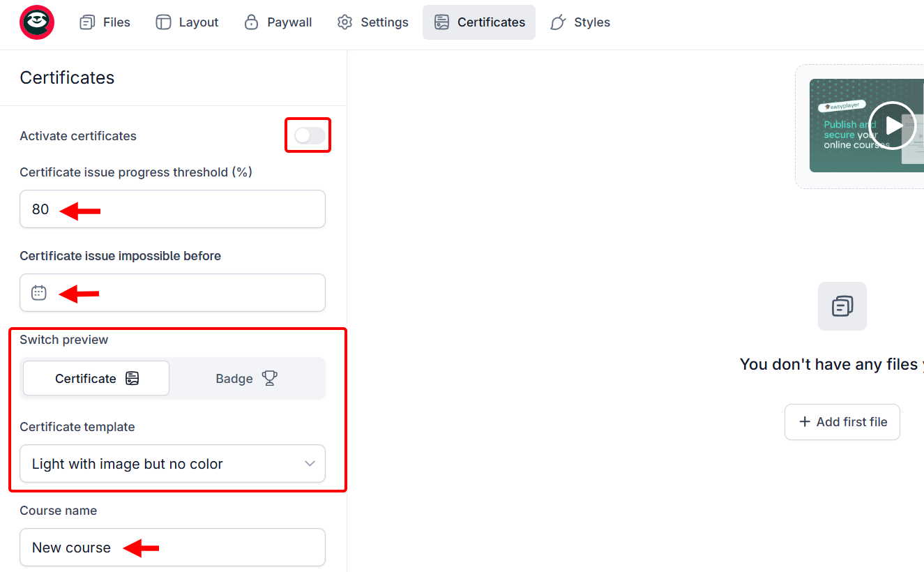
Task: Click the Add first file button
Action: tap(842, 421)
